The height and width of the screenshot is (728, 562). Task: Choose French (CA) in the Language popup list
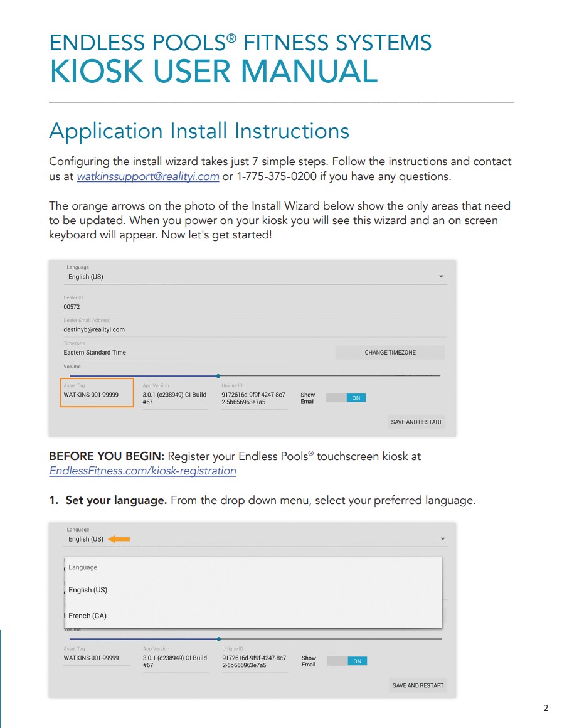[253, 615]
